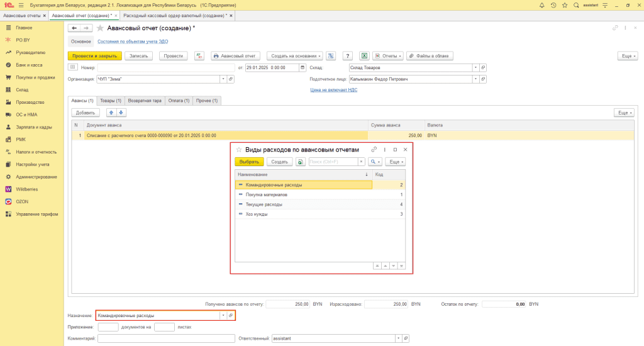Add document to favorites with star icon
The height and width of the screenshot is (346, 644).
100,28
